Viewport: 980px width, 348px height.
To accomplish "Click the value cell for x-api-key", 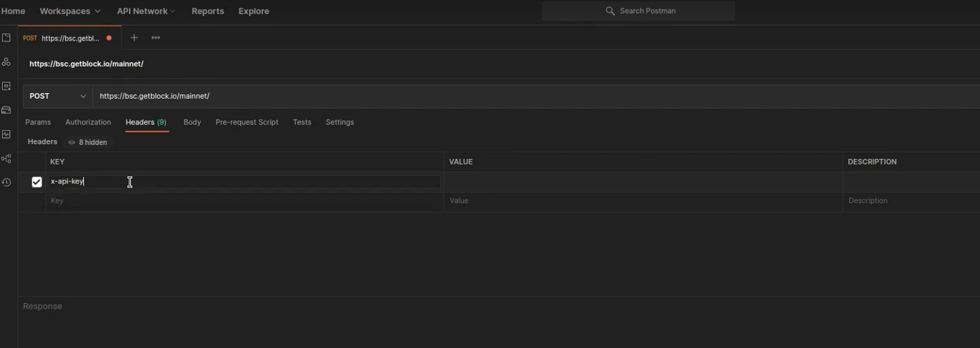I will [x=643, y=182].
